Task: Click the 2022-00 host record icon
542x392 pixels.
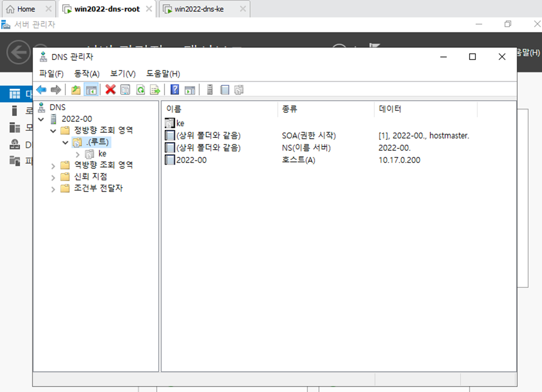Action: pos(170,160)
